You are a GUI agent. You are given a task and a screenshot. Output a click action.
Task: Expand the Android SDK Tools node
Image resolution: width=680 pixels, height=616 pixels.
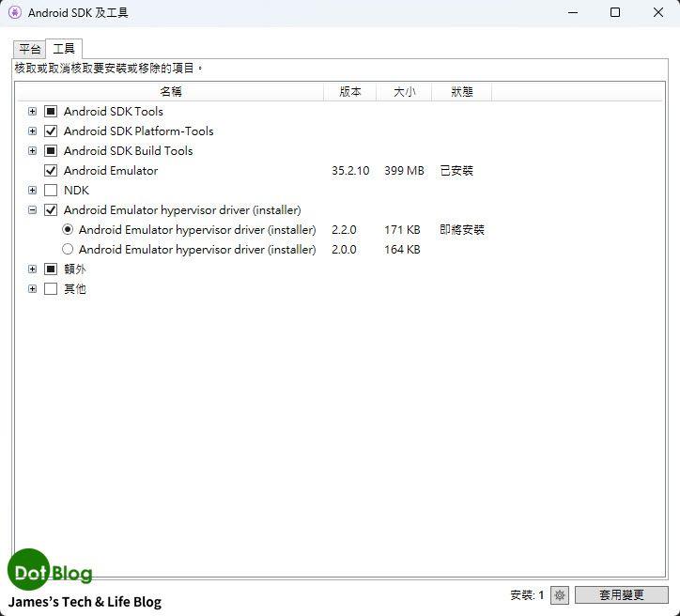coord(32,112)
